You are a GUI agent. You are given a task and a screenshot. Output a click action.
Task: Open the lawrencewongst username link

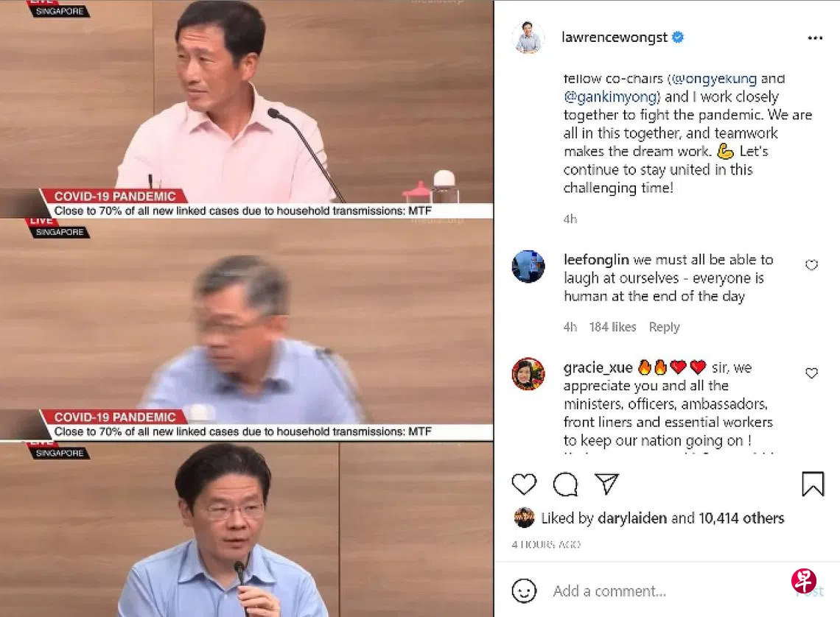pos(614,37)
